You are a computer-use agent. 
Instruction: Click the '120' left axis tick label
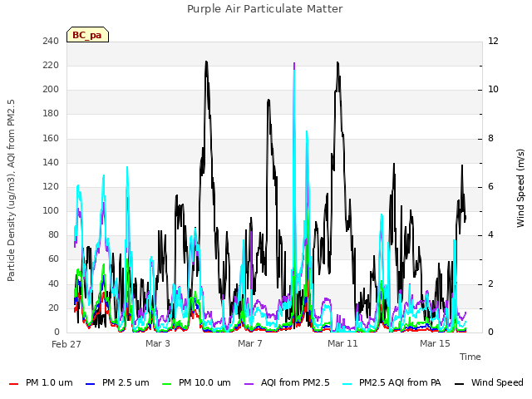[51, 186]
